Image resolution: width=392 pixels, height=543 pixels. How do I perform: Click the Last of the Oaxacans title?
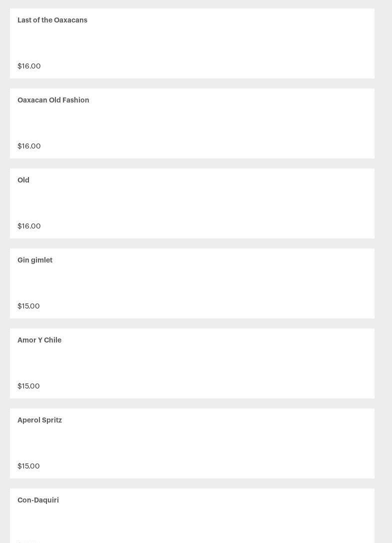52,20
